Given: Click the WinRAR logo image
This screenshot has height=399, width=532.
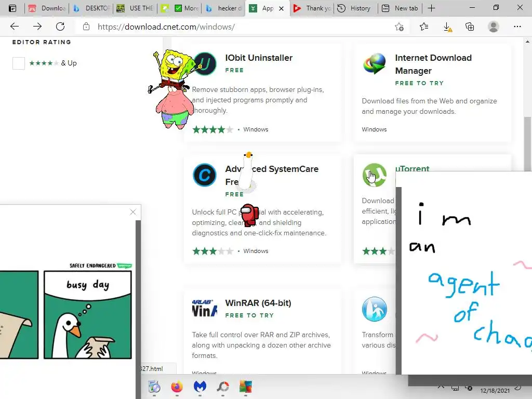Looking at the screenshot, I should point(205,309).
